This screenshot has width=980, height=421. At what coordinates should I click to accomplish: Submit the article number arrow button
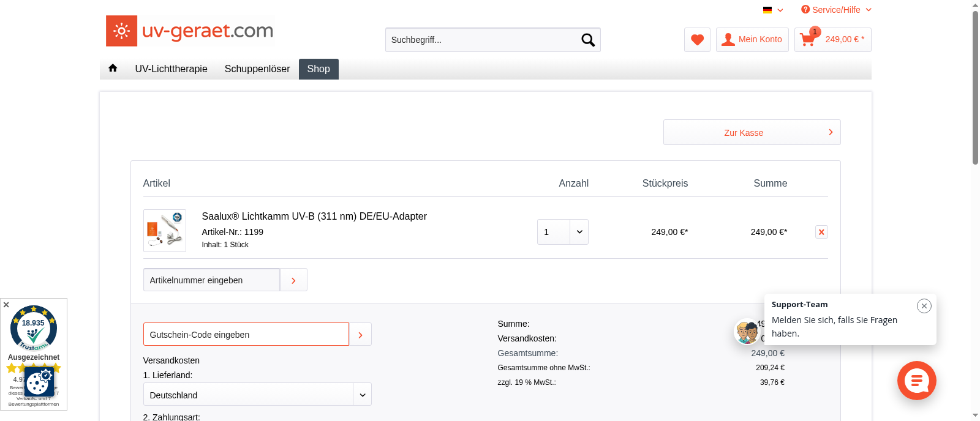293,280
